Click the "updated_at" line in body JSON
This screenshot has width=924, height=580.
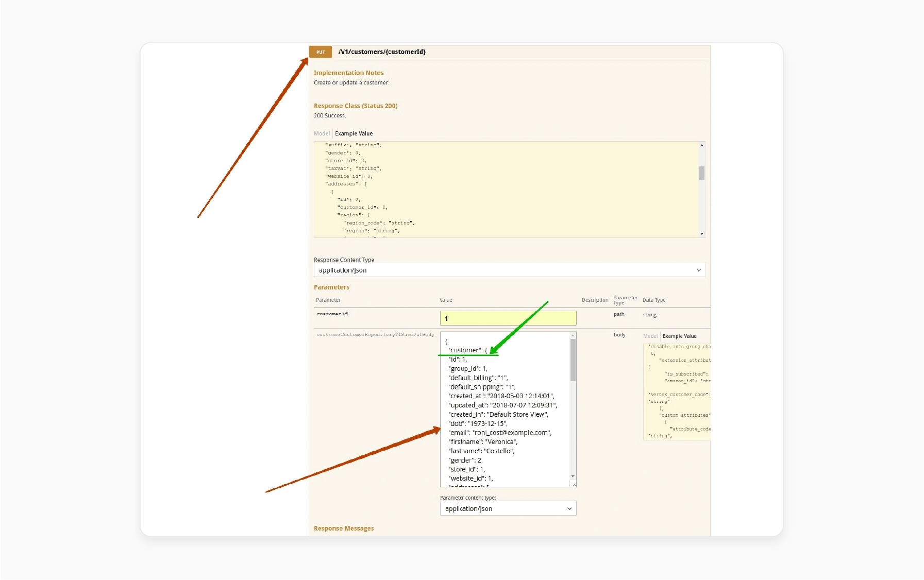pos(503,405)
